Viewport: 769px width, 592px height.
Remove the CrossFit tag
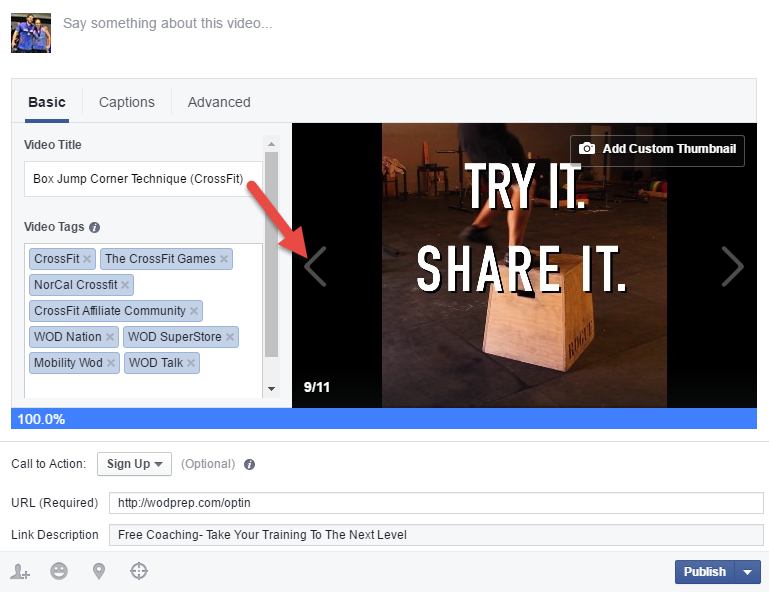click(87, 259)
